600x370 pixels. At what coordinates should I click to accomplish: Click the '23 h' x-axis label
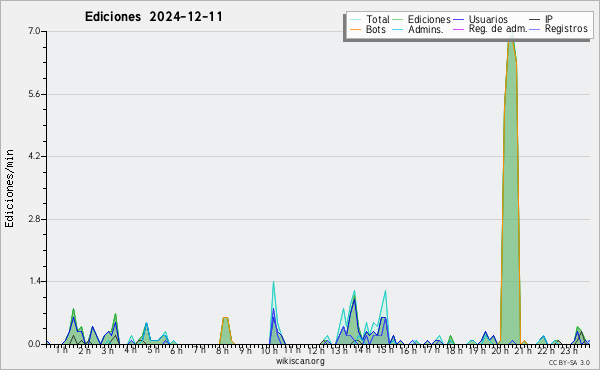[x=569, y=351]
